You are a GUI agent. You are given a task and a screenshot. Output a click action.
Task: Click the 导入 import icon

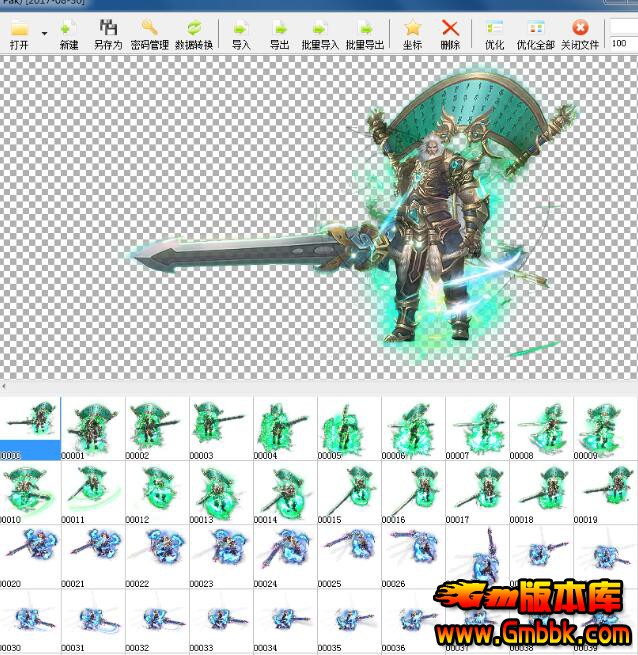coord(241,34)
